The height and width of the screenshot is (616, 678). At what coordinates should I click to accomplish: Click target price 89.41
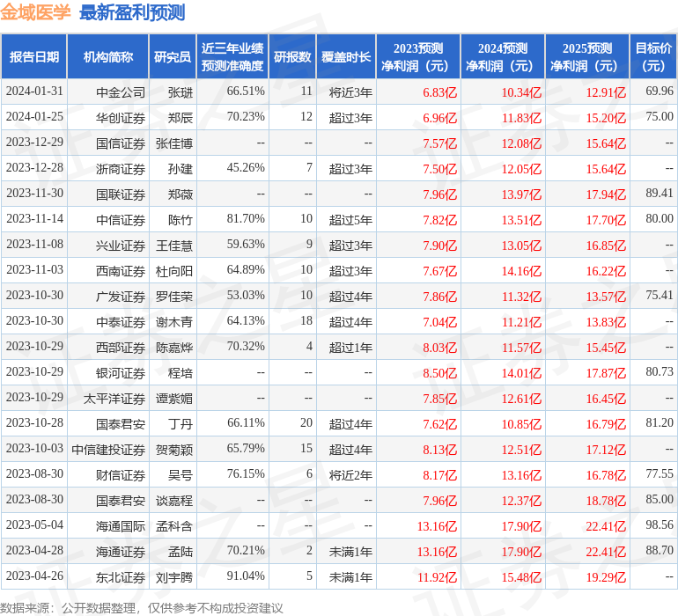(x=660, y=194)
